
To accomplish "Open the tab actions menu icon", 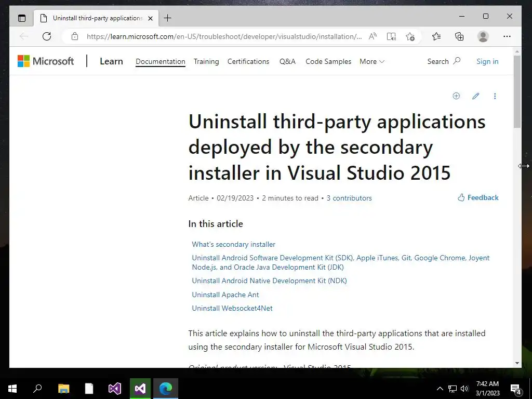I will click(x=22, y=18).
